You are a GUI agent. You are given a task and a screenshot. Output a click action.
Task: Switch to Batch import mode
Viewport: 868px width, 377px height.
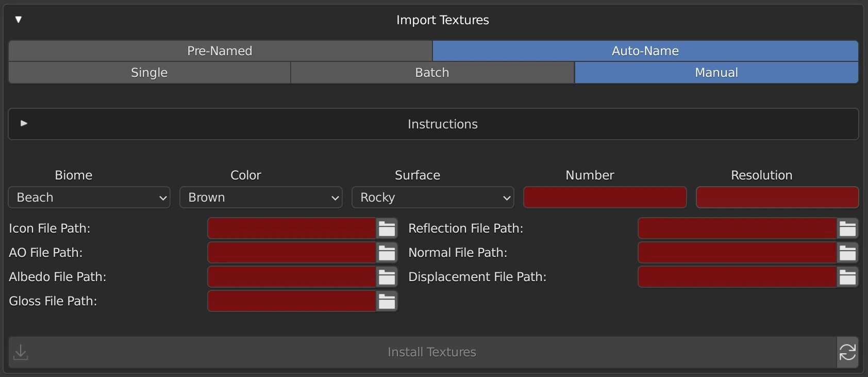coord(432,73)
